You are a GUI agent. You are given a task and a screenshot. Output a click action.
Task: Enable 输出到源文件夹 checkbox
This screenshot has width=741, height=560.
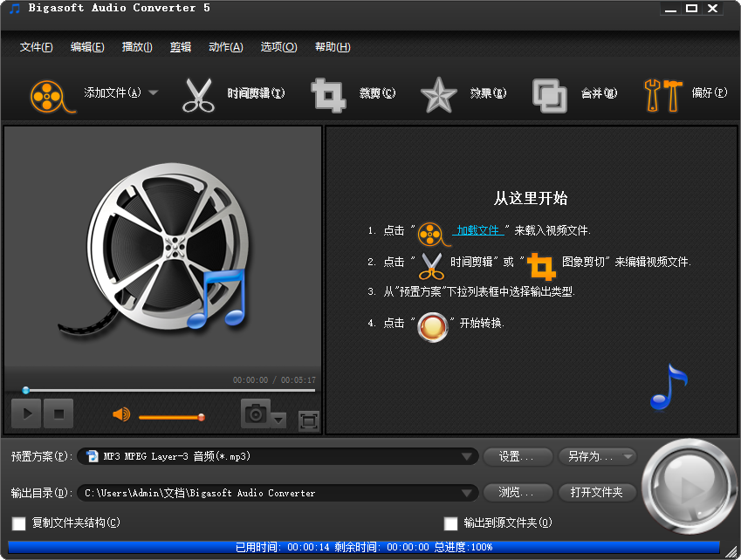[450, 523]
